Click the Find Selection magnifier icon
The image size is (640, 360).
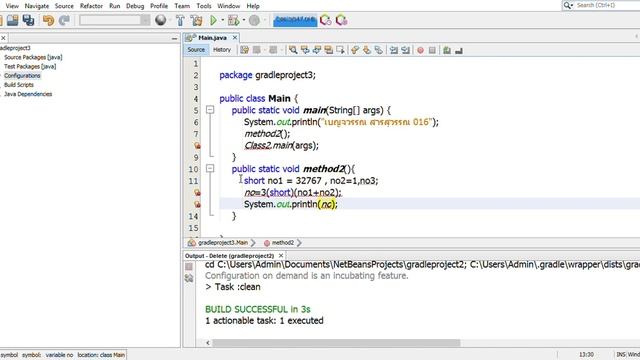293,50
